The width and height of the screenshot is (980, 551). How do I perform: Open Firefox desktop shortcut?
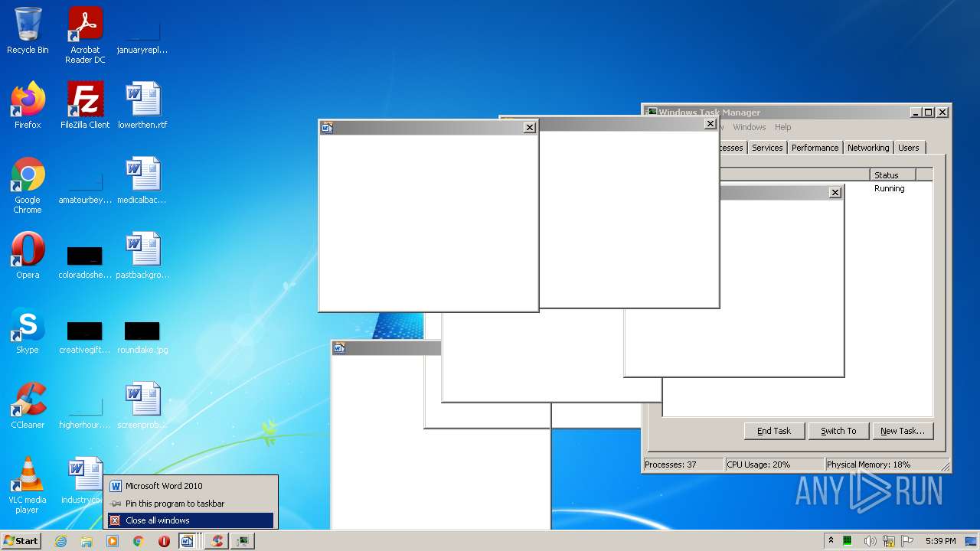click(28, 106)
